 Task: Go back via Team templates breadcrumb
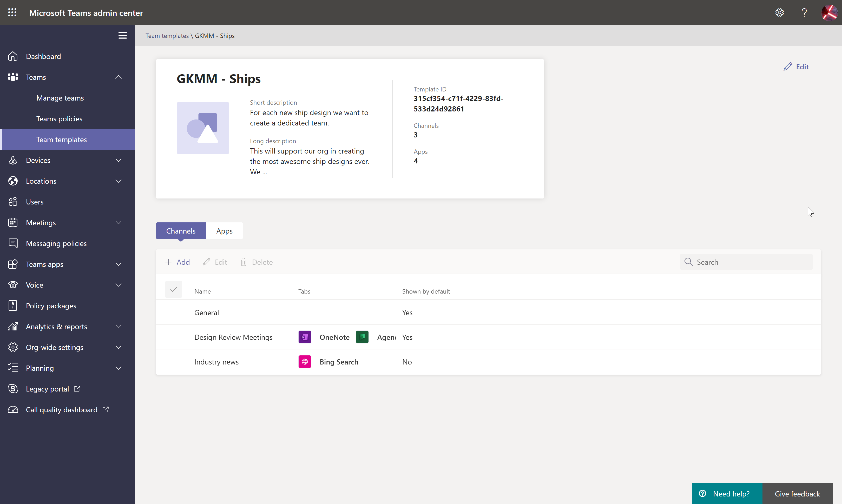pyautogui.click(x=167, y=36)
